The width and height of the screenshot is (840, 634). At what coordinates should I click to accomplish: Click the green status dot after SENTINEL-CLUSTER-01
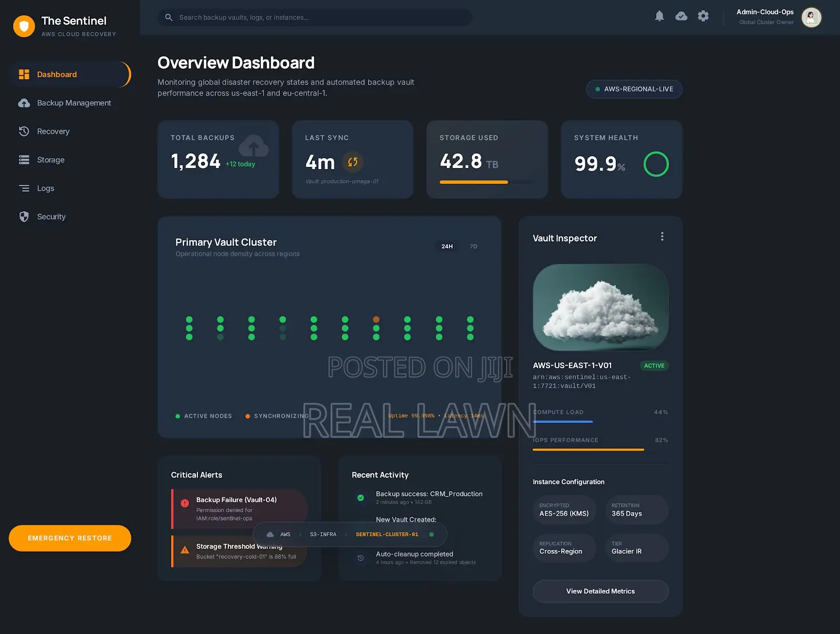tap(432, 534)
